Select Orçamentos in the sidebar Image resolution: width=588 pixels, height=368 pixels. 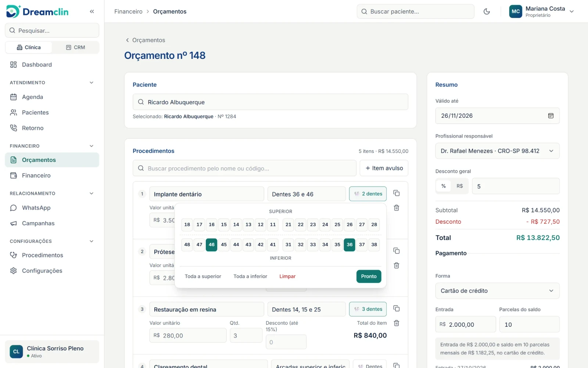pos(52,160)
